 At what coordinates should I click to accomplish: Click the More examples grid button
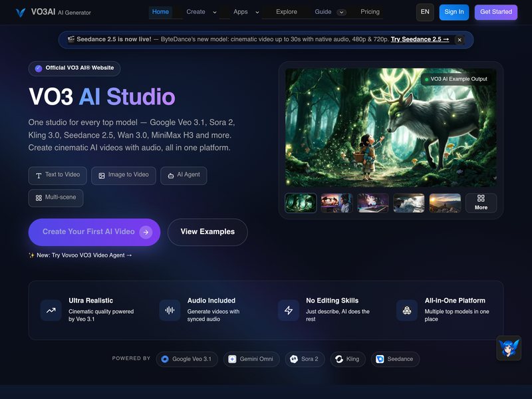[481, 203]
